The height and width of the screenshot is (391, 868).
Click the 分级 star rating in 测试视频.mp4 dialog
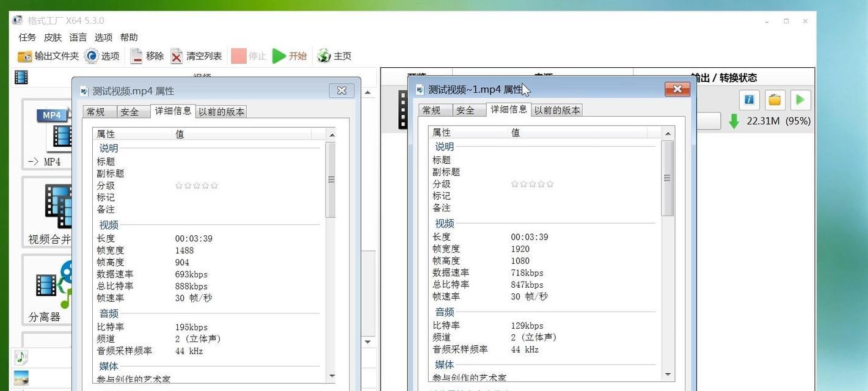pyautogui.click(x=197, y=186)
